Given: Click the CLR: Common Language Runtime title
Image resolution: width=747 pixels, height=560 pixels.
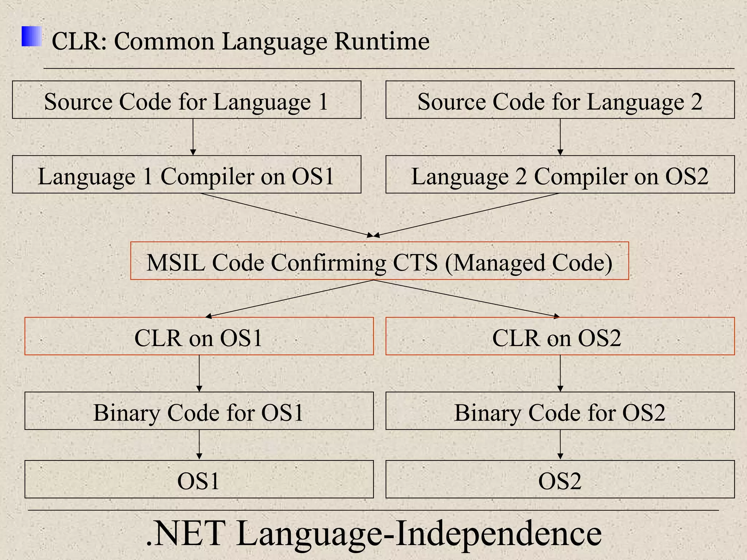Looking at the screenshot, I should (x=240, y=41).
